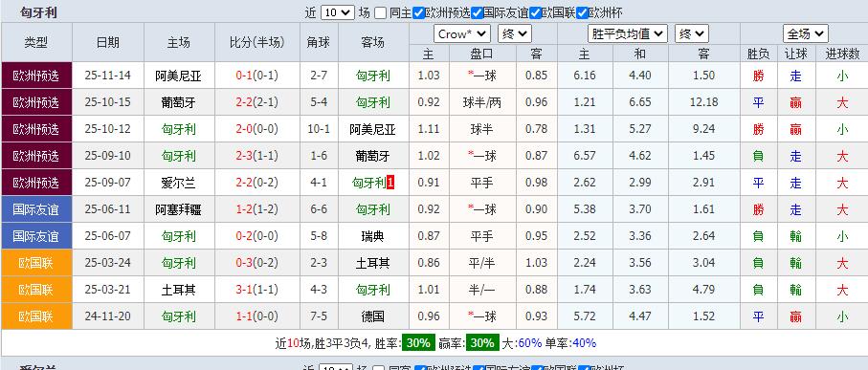Screen dimensions: 868x370
Task: Open the 终 dropdown beside 胜平负均值
Action: 692,34
